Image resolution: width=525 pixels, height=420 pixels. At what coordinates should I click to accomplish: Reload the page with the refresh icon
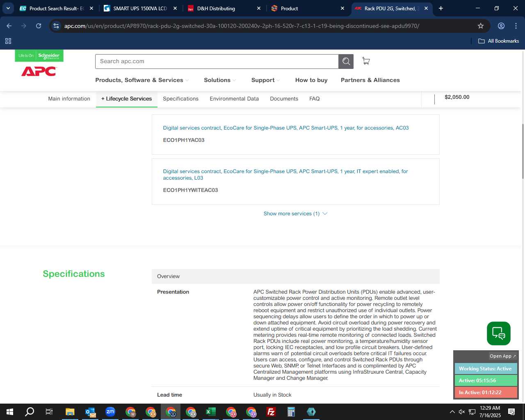click(39, 26)
